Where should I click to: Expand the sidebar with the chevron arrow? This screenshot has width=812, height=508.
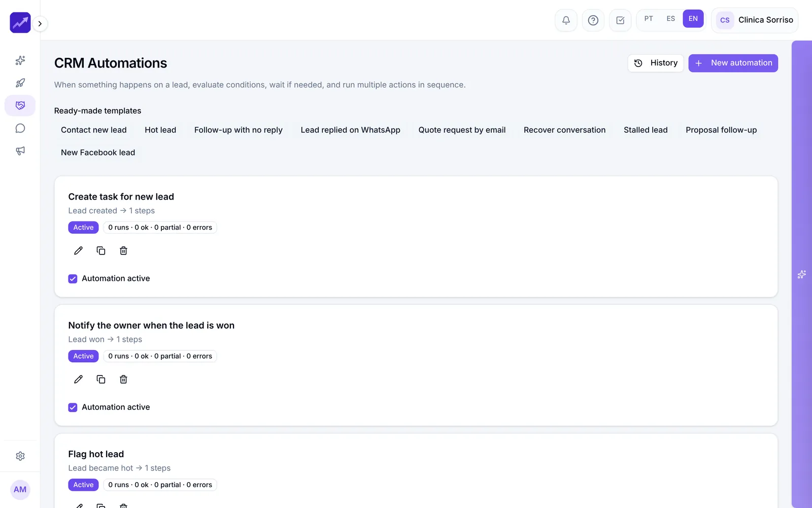click(40, 23)
